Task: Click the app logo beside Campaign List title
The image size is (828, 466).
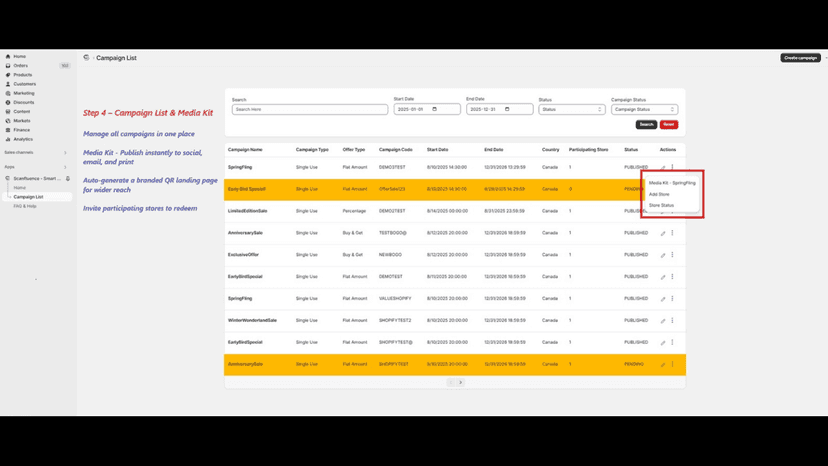Action: [86, 58]
